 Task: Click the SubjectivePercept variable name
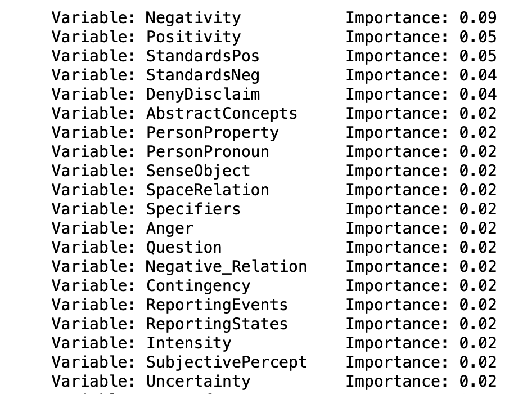point(226,362)
